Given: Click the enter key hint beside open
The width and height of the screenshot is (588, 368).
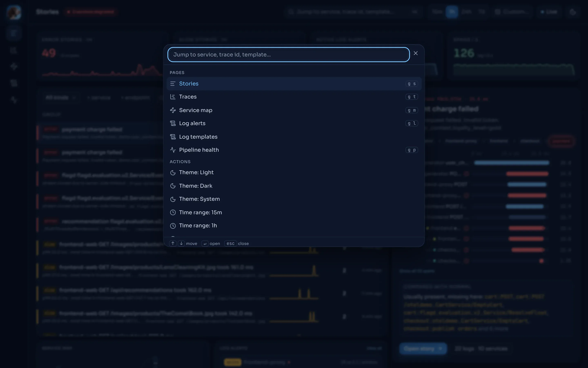Looking at the screenshot, I should tap(205, 243).
